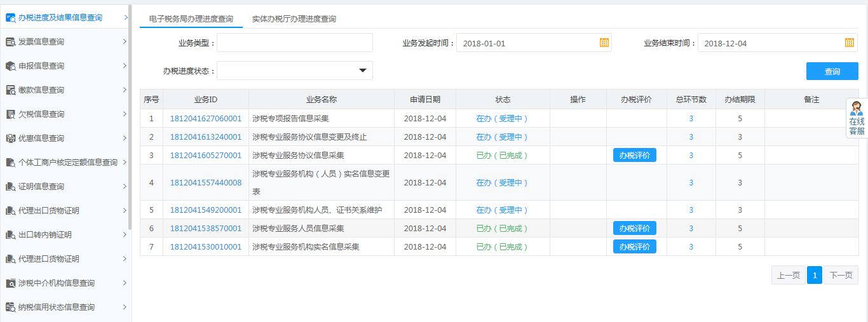Go to 下一页 in pagination
The width and height of the screenshot is (868, 322).
tap(841, 275)
